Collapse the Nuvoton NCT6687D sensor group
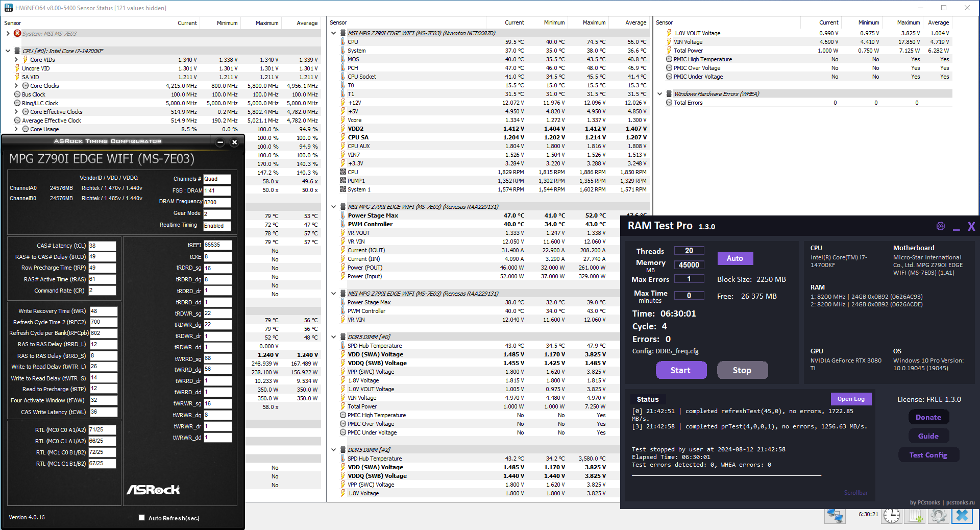This screenshot has width=980, height=530. point(334,33)
